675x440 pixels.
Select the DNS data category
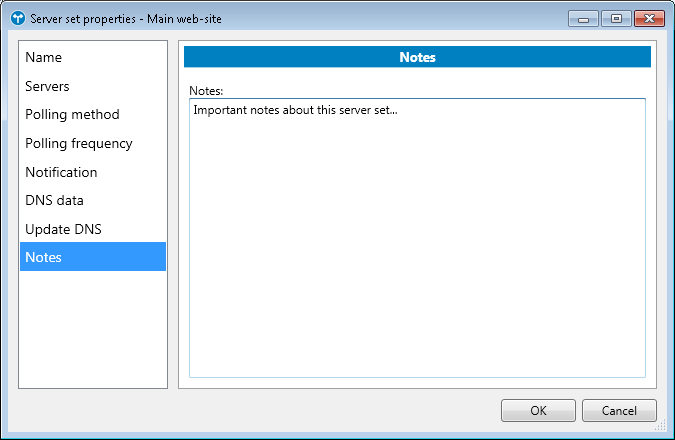click(x=54, y=200)
